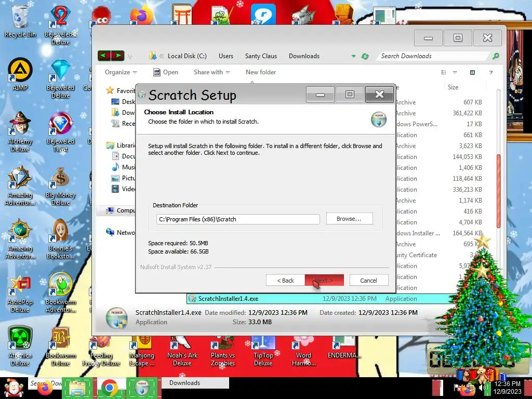The width and height of the screenshot is (532, 399).
Task: Select 144,053 KB size cell
Action: (x=467, y=157)
